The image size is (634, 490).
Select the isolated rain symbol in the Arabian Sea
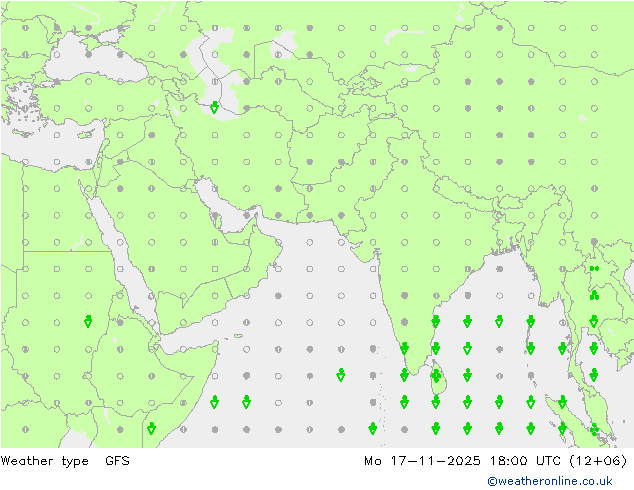point(341,375)
